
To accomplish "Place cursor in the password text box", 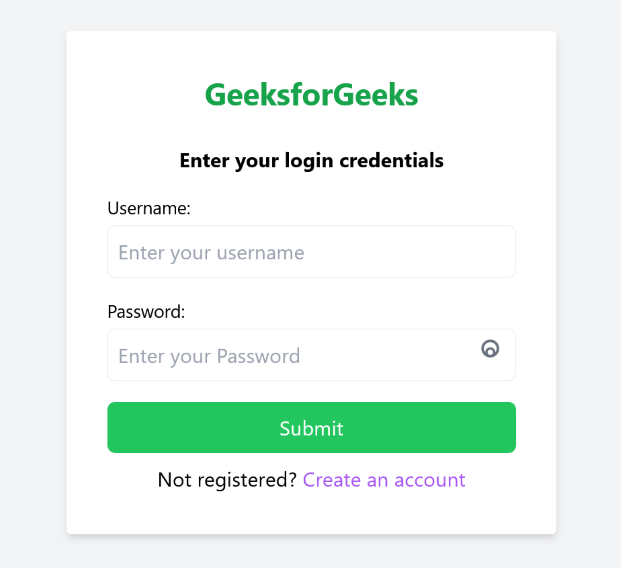I will click(290, 356).
